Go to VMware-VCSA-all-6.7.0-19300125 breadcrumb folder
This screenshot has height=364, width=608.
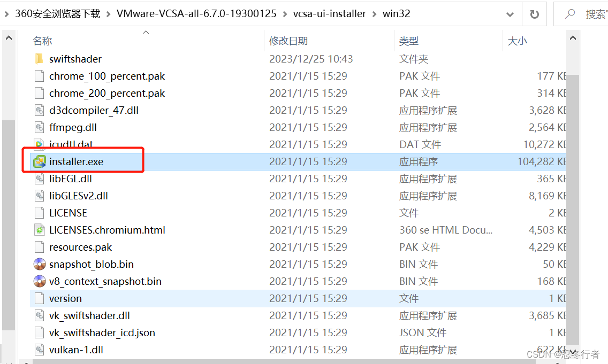(196, 14)
